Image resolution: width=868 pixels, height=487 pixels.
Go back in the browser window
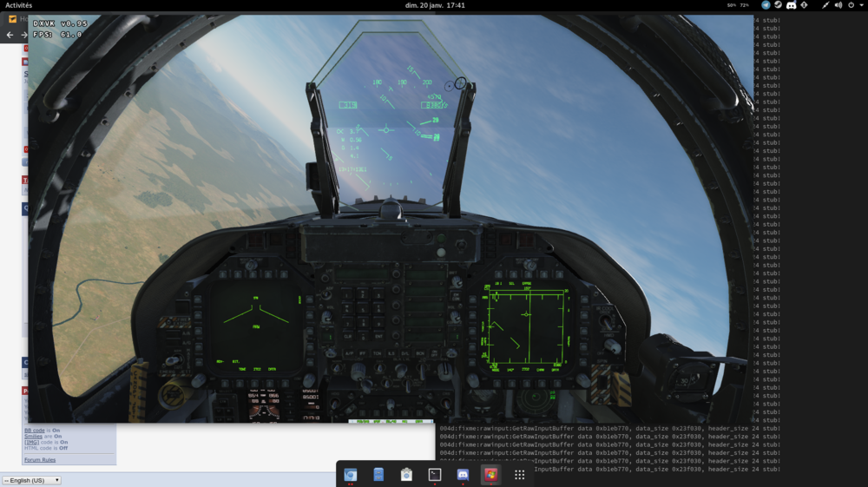tap(10, 35)
